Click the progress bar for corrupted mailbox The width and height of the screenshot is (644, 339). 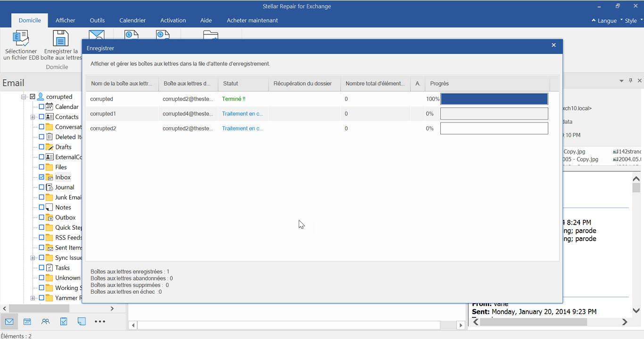pyautogui.click(x=494, y=99)
